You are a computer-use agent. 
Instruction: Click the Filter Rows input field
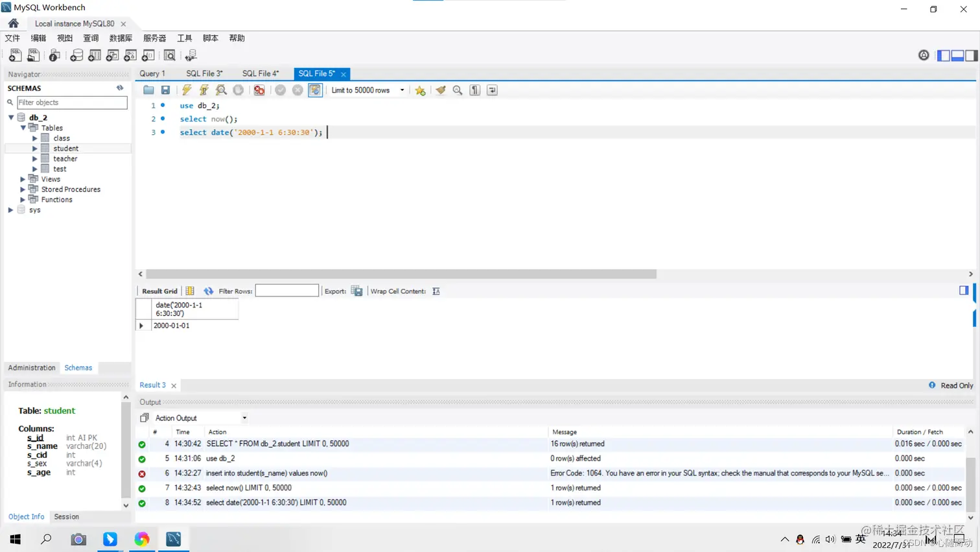(286, 291)
